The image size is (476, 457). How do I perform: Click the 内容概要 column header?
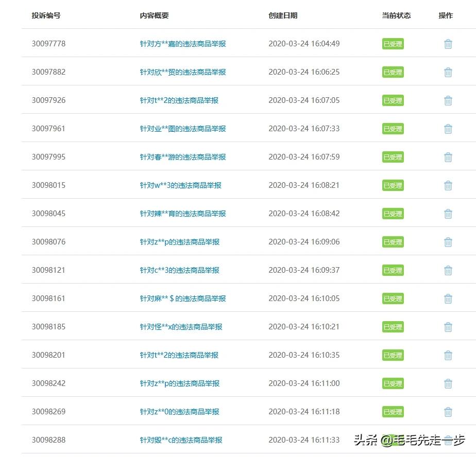click(x=151, y=15)
